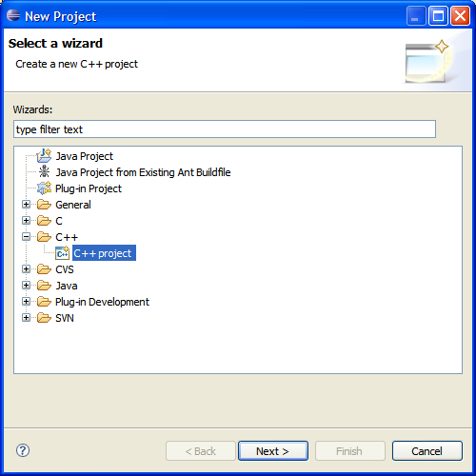
Task: Collapse the C++ category node
Action: click(x=26, y=237)
